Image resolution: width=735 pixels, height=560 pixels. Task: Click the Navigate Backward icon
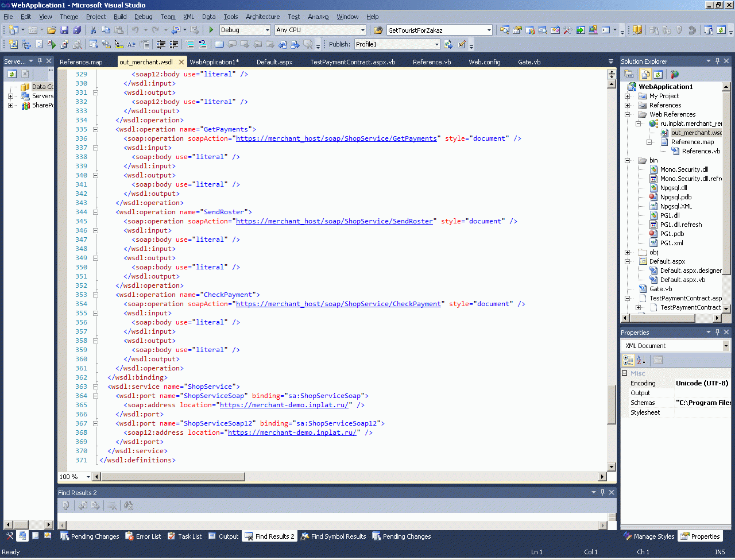pyautogui.click(x=176, y=30)
